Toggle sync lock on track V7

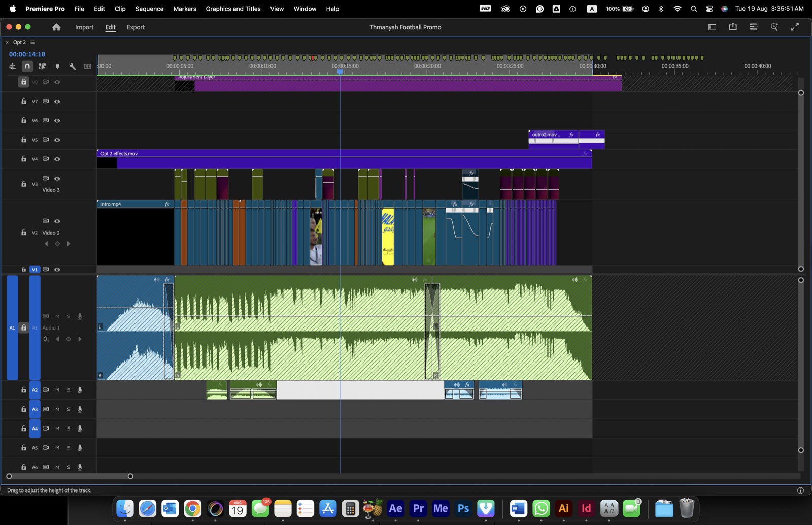[46, 101]
